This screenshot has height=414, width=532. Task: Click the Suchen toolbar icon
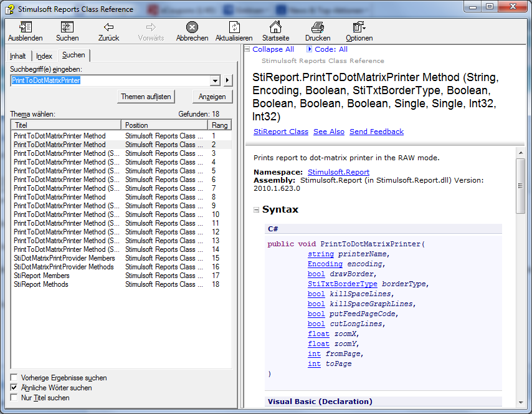point(67,27)
